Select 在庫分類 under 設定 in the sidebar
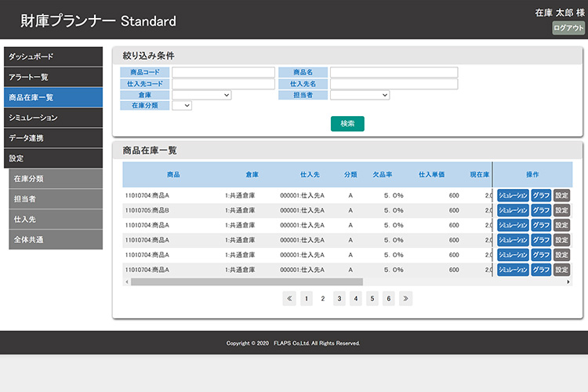 56,179
